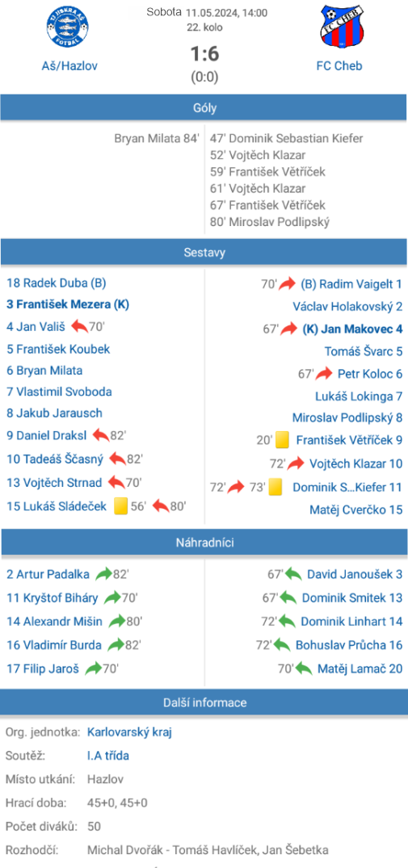Open the Aš/Hazlov team name link
408x868 pixels.
69,66
